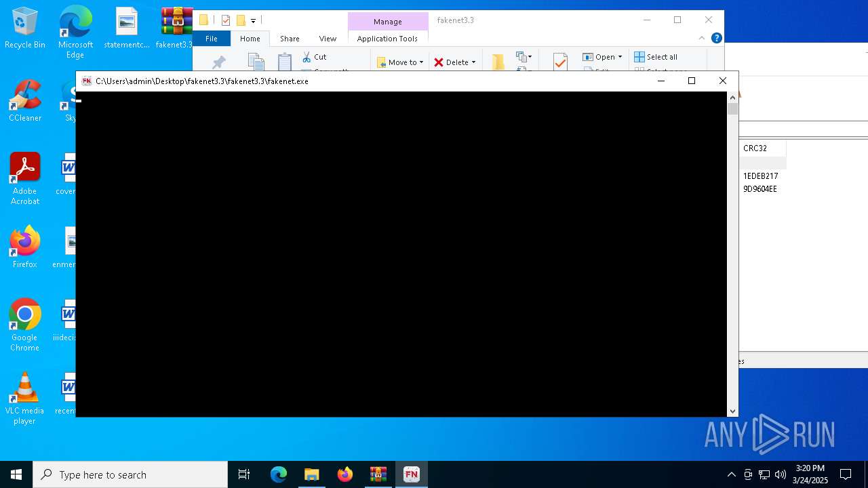Image resolution: width=868 pixels, height=488 pixels.
Task: Expand the Open dropdown arrow
Action: point(620,57)
